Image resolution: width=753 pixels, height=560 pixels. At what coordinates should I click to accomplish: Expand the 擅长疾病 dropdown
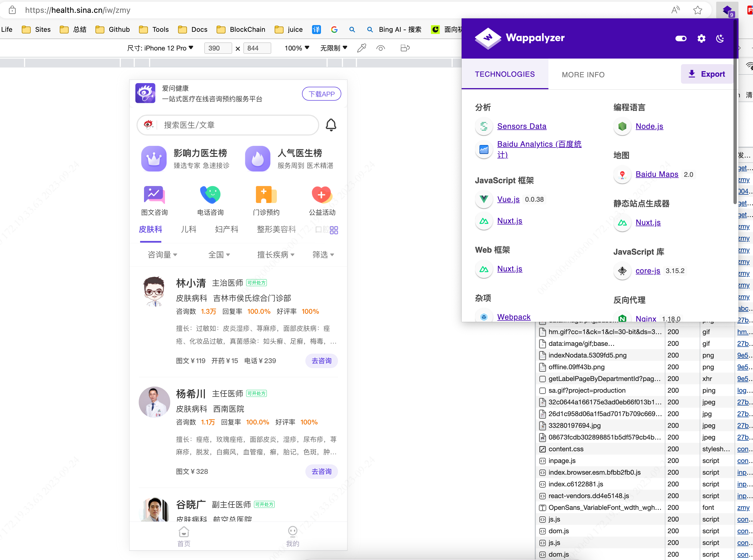276,255
